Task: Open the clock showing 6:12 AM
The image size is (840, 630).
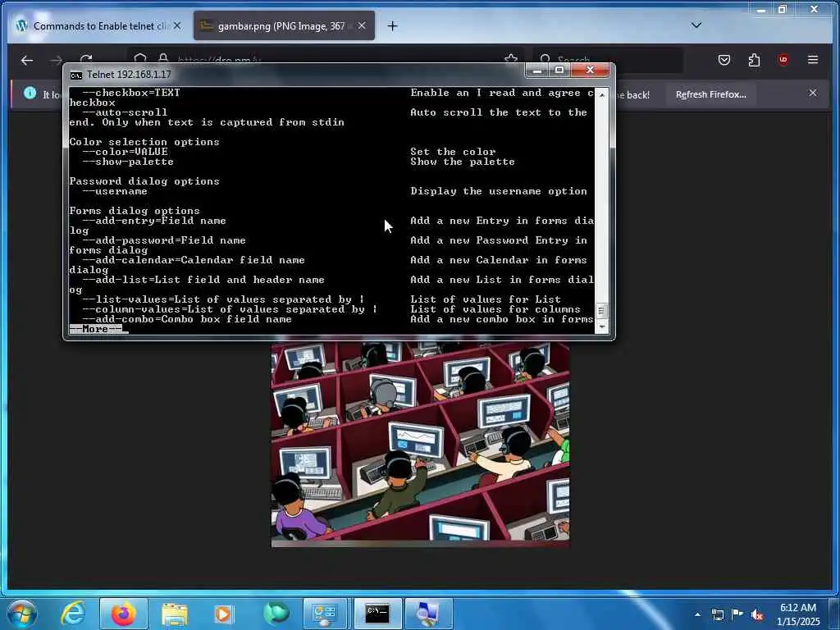Action: tap(798, 614)
